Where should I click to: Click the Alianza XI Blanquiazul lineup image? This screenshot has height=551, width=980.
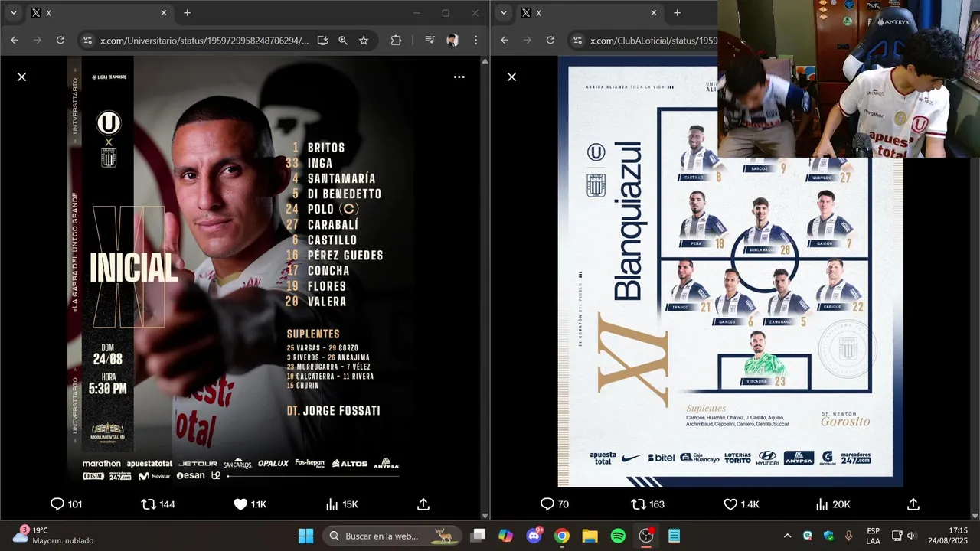(730, 272)
